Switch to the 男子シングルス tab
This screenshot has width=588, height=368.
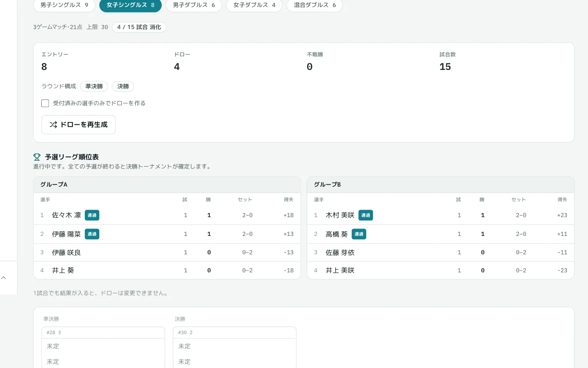coord(64,5)
